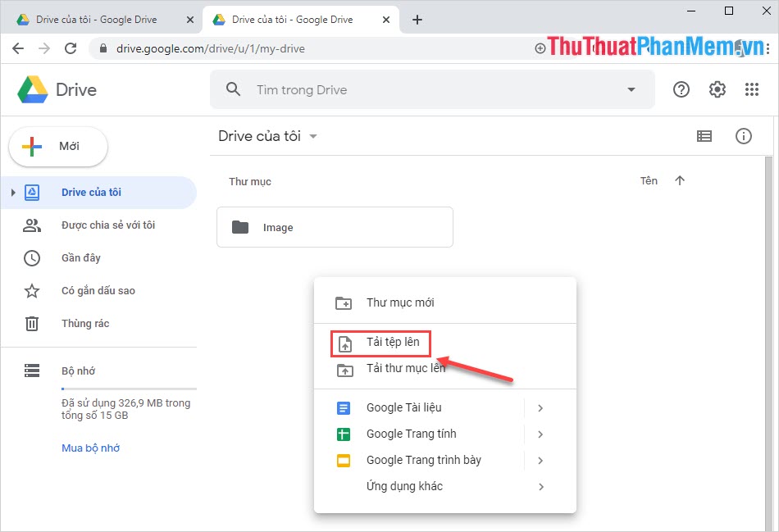This screenshot has height=532, width=779.
Task: Switch to list layout view icon
Action: [x=704, y=136]
